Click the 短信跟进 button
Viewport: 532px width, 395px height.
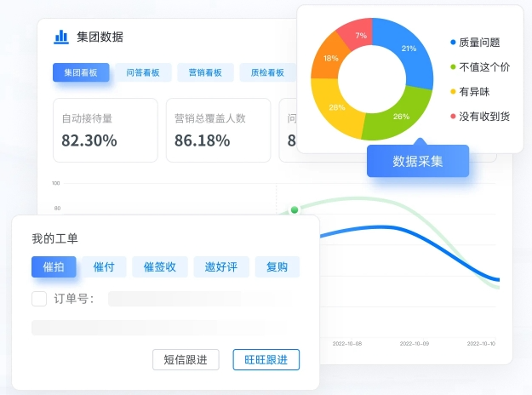(186, 359)
